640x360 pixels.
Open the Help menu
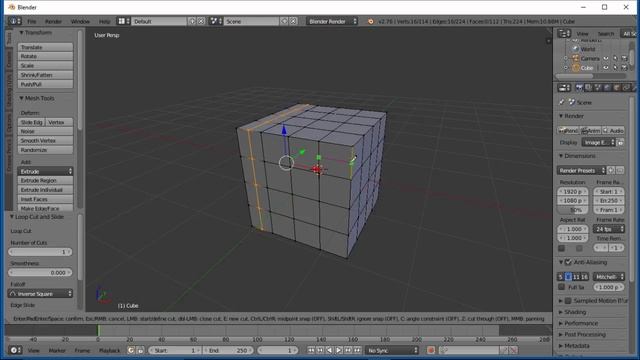pyautogui.click(x=104, y=21)
